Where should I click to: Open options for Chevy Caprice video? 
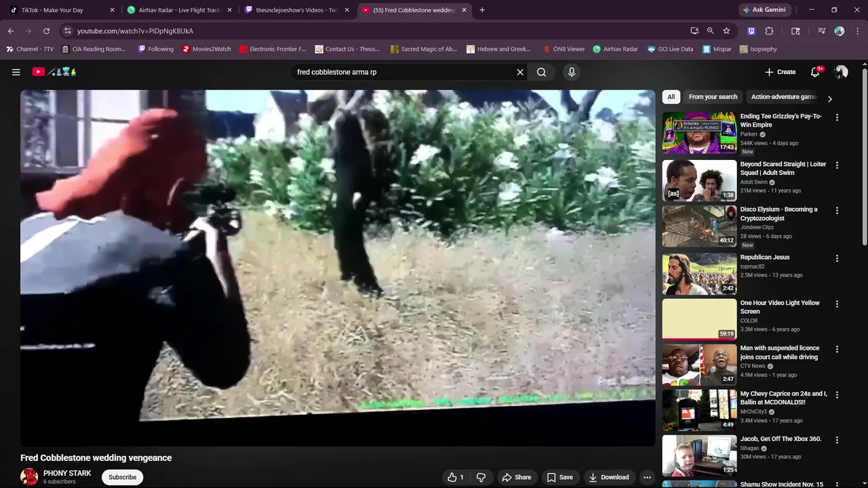837,394
